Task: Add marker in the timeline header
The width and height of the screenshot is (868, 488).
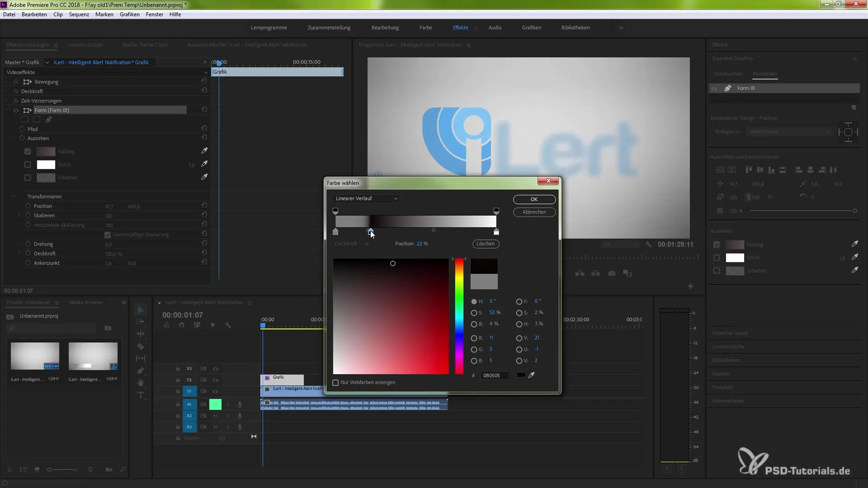Action: (212, 325)
